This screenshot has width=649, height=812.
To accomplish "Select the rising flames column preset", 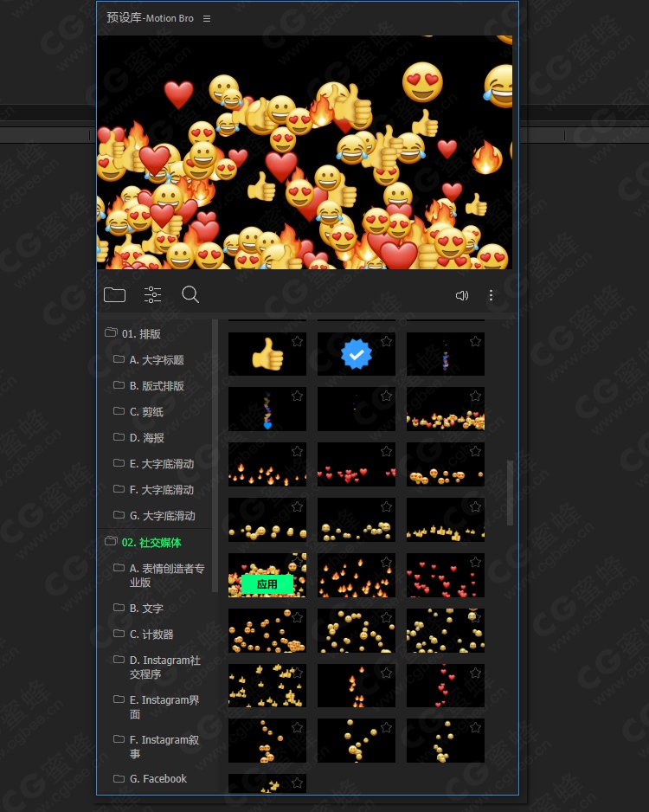I will pos(356,686).
